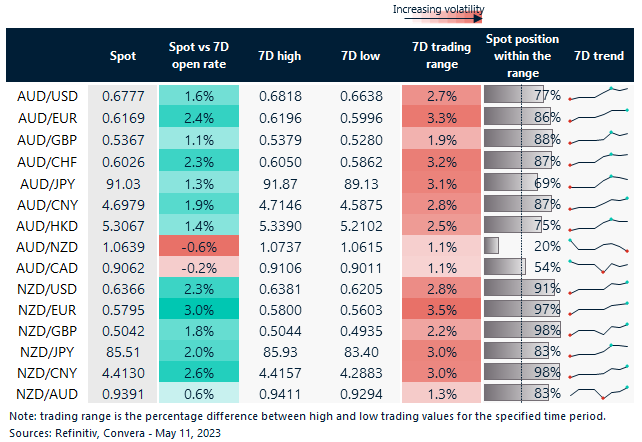Image resolution: width=642 pixels, height=442 pixels.
Task: Select the Spot column header
Action: coord(122,56)
